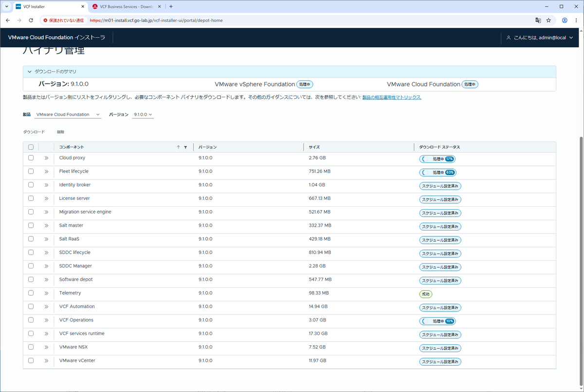This screenshot has width=584, height=392.
Task: Go forward in browser history
Action: point(19,20)
